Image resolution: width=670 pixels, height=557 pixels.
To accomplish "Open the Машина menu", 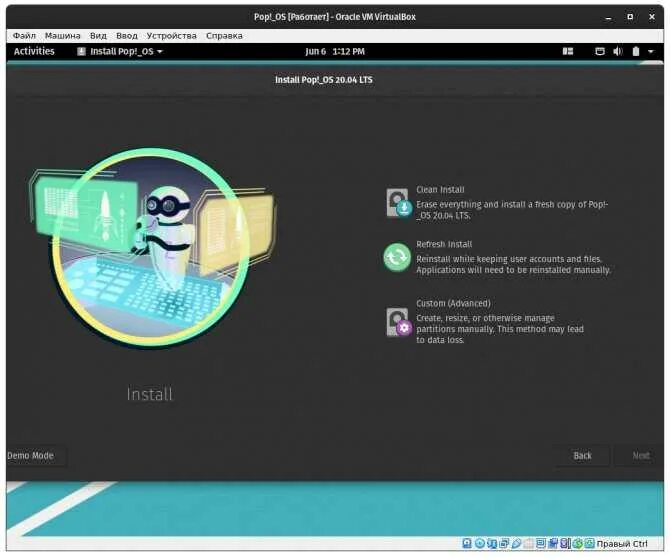I will 62,36.
